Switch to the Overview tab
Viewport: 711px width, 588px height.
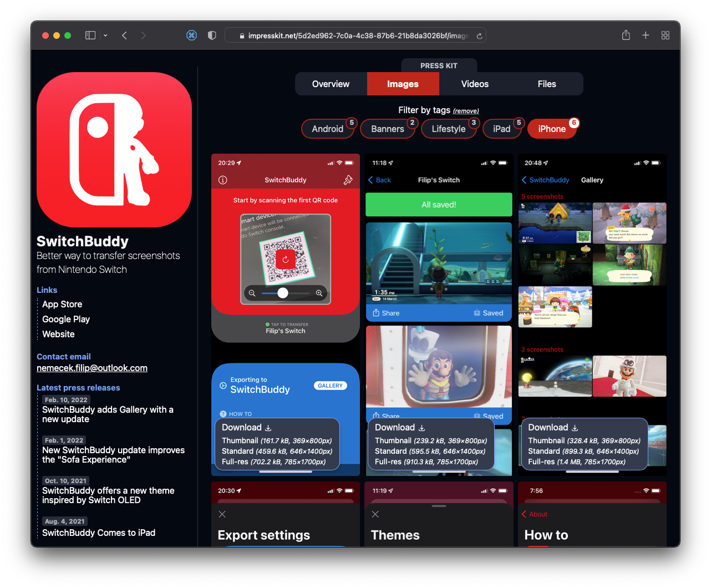coord(331,84)
